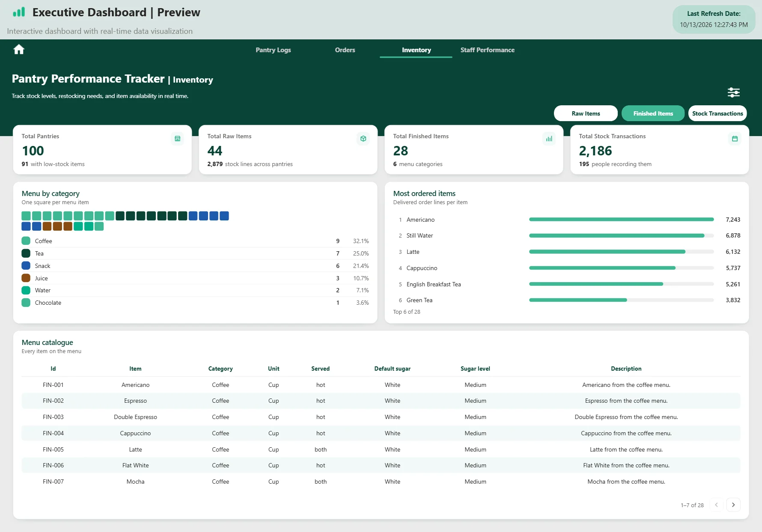Screen dimensions: 762x532
Task: Sort by the Served column header
Action: (x=320, y=369)
